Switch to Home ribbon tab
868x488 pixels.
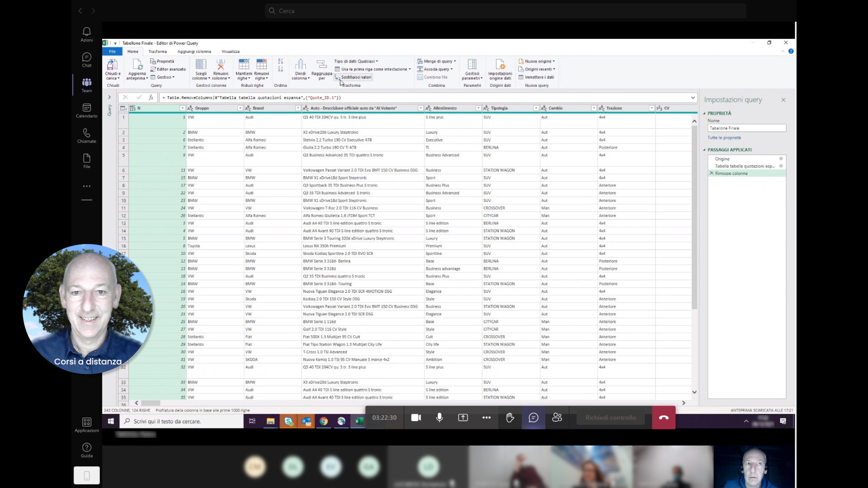[x=133, y=52]
